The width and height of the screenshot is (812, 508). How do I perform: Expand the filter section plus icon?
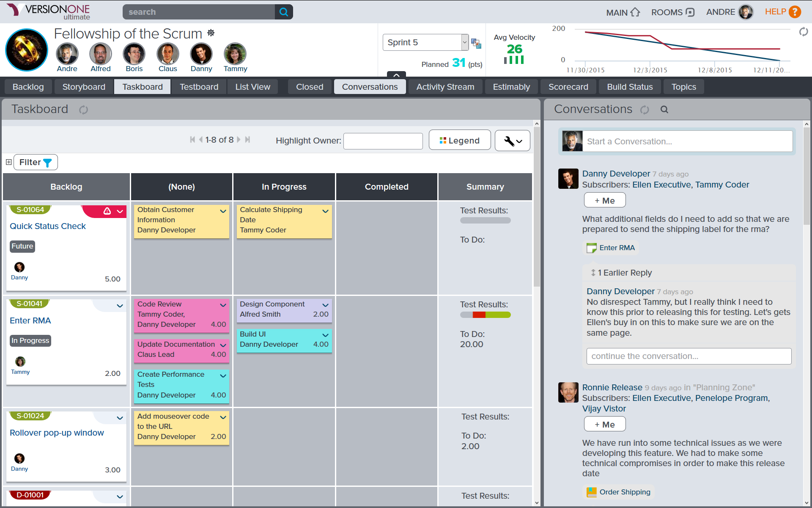click(x=8, y=162)
